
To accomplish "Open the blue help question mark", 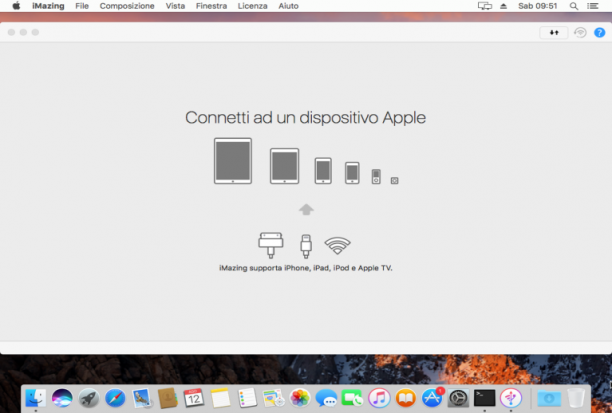I will click(599, 32).
